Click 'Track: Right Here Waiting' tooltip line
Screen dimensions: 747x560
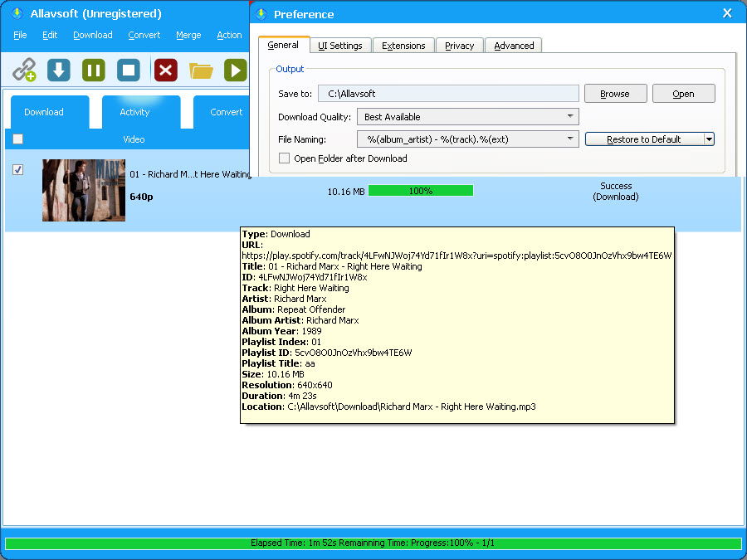click(x=295, y=288)
